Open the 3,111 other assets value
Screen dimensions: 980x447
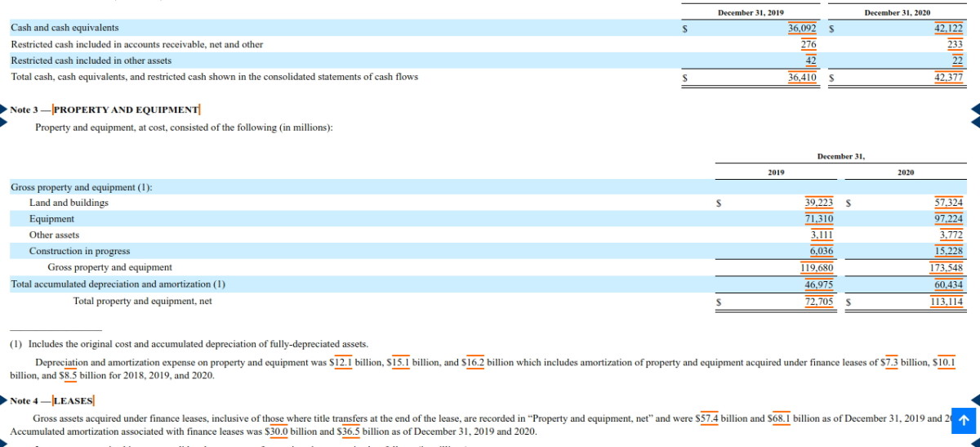click(822, 235)
